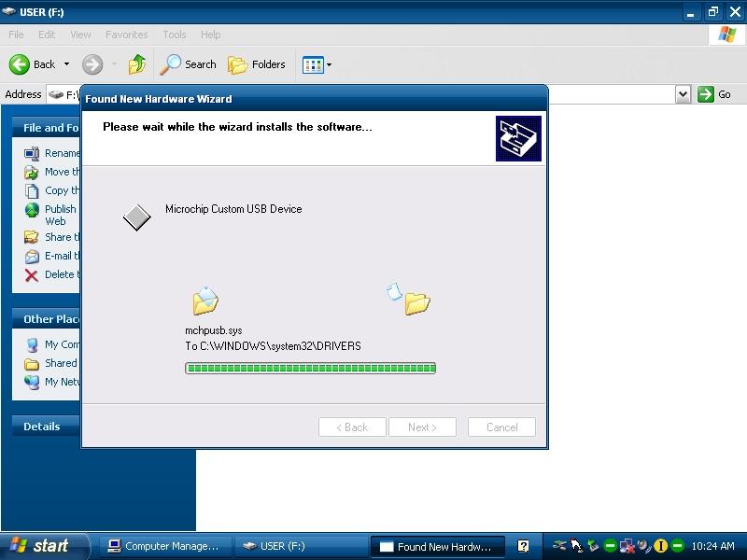Click the path "To C:\WINDOWS\system32\DRIVERS"
The image size is (747, 560).
click(x=273, y=346)
